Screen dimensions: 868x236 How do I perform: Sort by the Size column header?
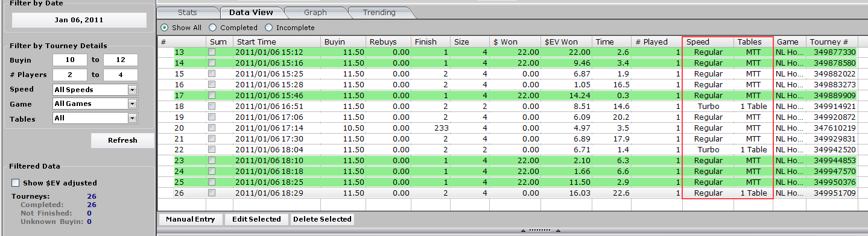470,42
